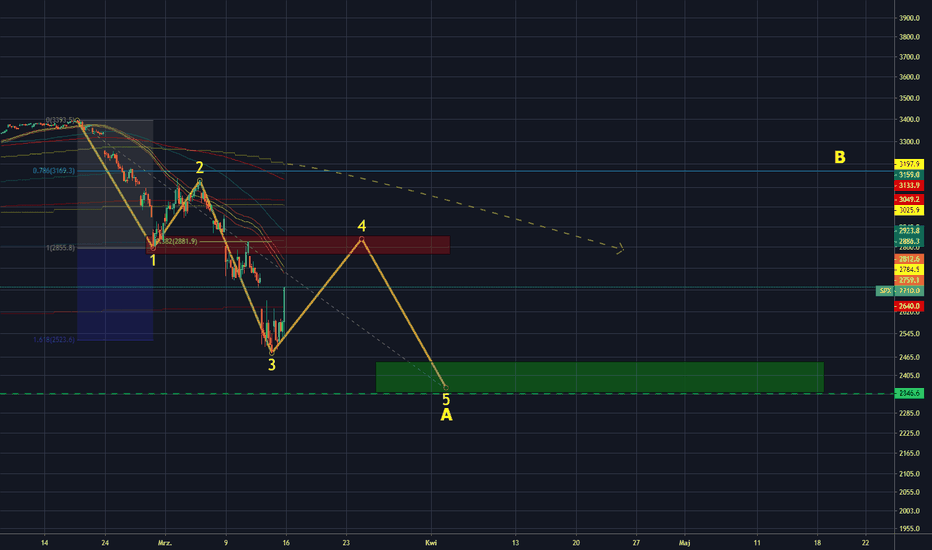Click the red 3133.9 price label
932x550 pixels.
pyautogui.click(x=909, y=186)
